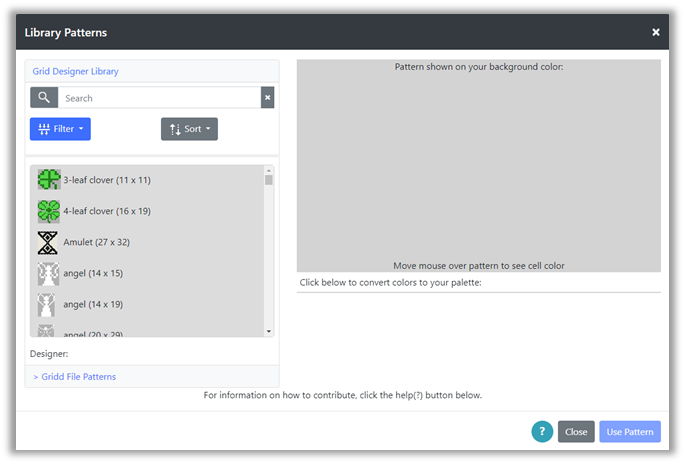
Task: Select the 3-leaf clover pattern thumbnail
Action: pos(49,180)
